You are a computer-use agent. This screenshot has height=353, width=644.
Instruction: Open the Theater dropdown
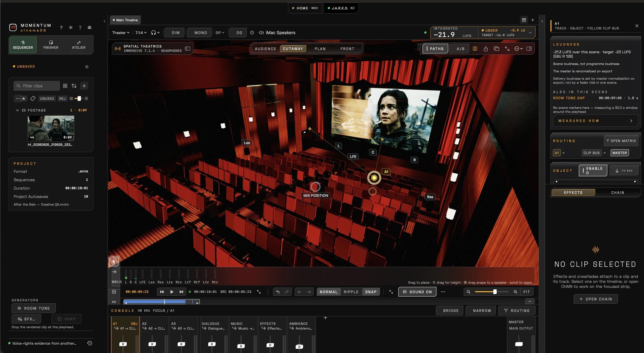121,33
